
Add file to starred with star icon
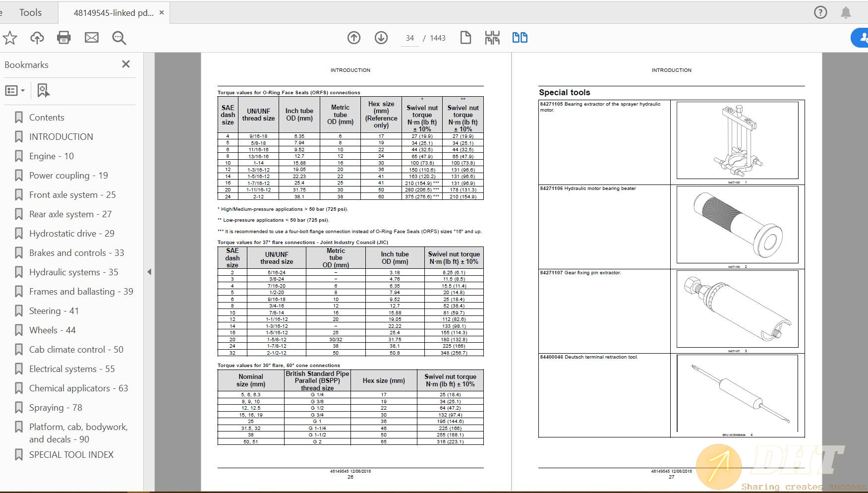click(x=10, y=38)
